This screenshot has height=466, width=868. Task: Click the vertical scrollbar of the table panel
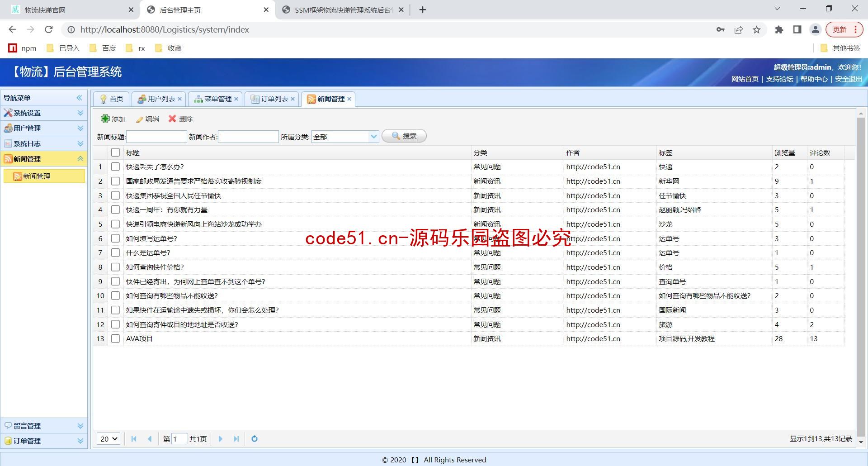(x=861, y=276)
